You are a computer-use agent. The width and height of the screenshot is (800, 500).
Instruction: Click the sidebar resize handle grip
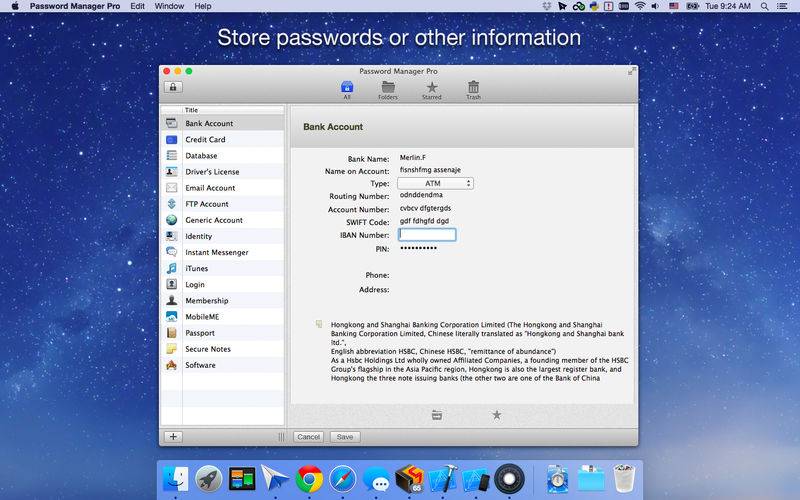coord(281,437)
